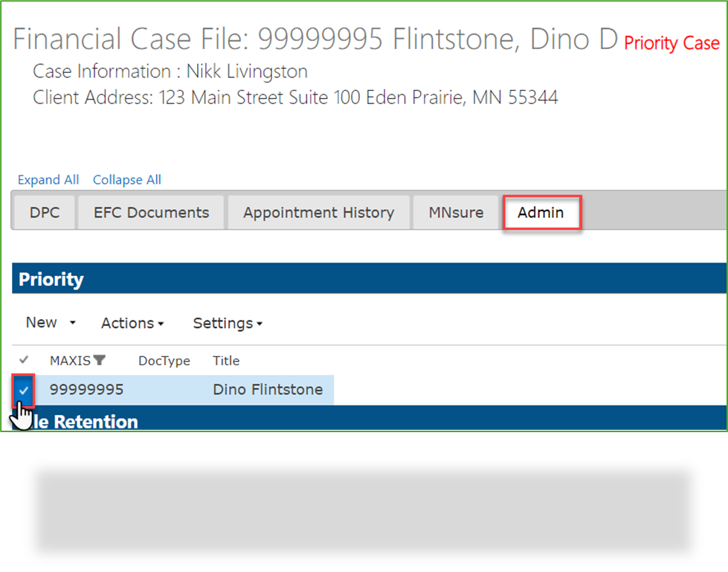Select the Dino Flintstone title in the list
The height and width of the screenshot is (572, 728).
point(266,389)
